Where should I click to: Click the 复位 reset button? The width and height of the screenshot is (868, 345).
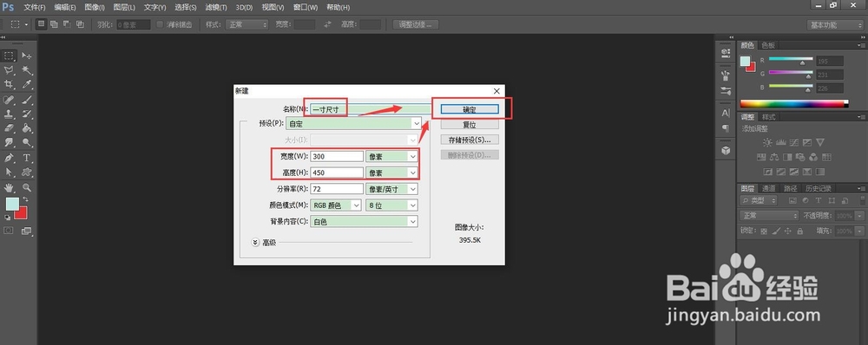tap(470, 125)
